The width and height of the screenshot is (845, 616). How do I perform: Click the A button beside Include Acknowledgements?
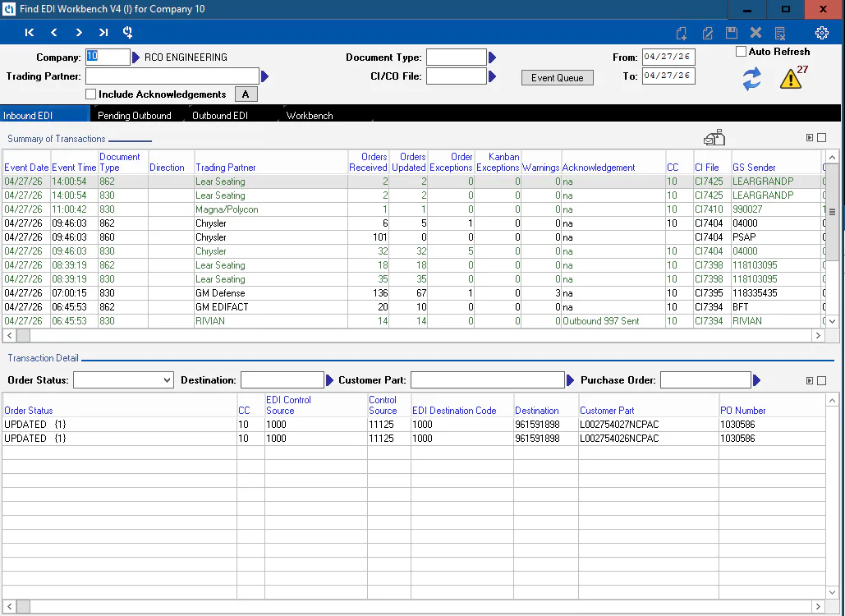(x=246, y=94)
